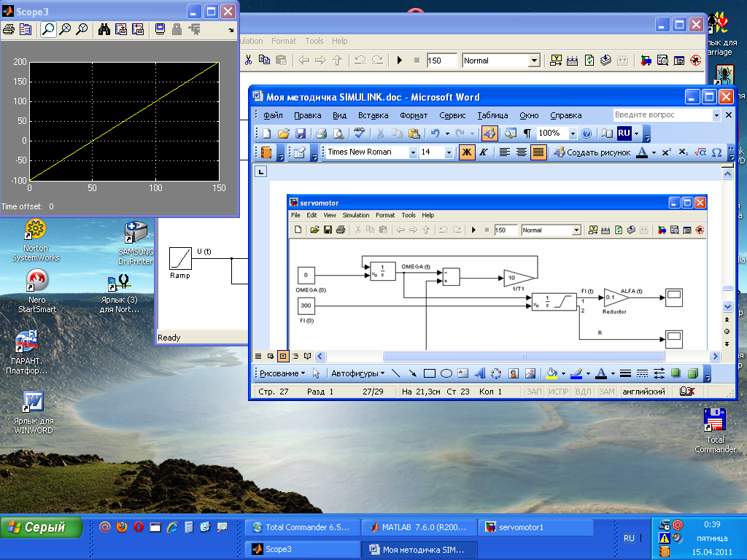Open the Вставка menu in Word
Screen dimensions: 747x560
pyautogui.click(x=373, y=115)
